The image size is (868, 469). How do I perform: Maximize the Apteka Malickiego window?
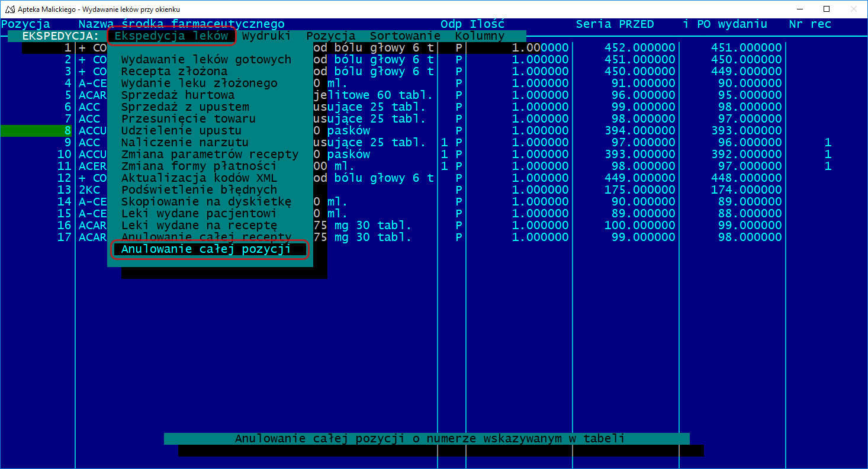(826, 9)
